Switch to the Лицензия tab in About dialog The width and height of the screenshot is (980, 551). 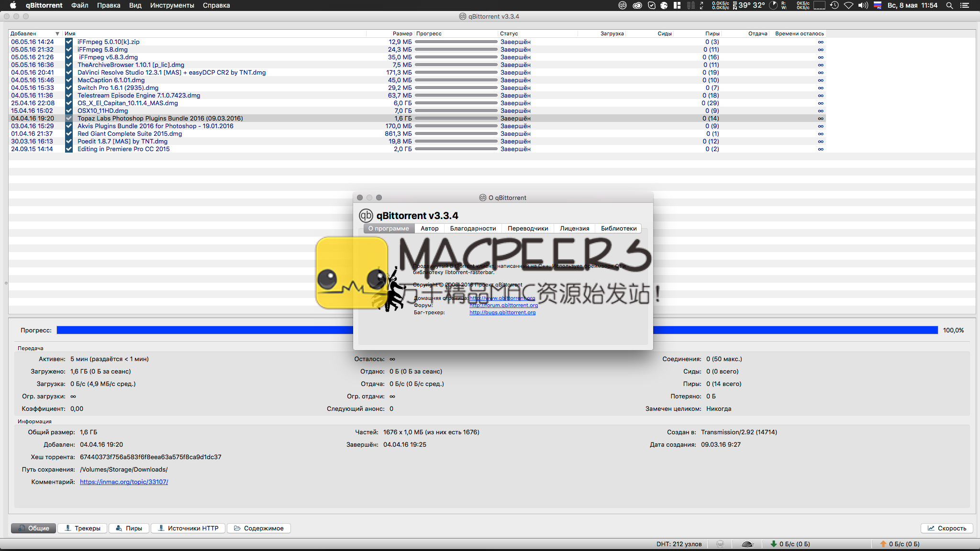coord(574,228)
